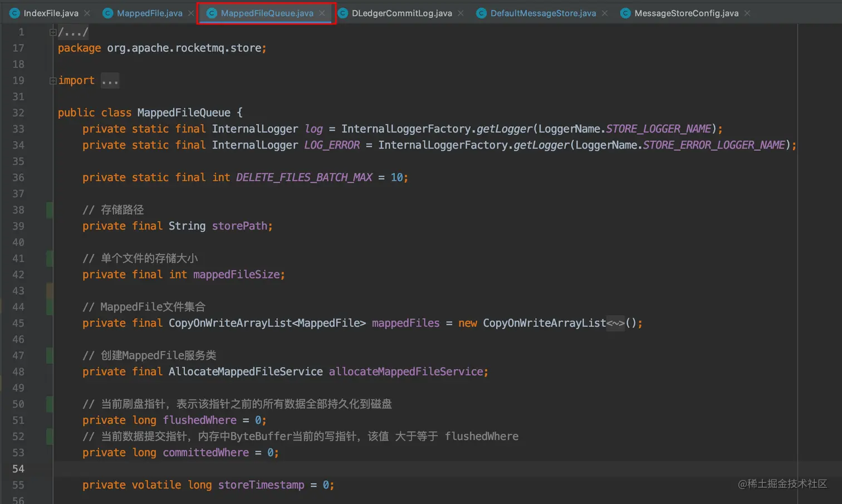
Task: Click the class icon on MappedFileQueue.java tab
Action: pyautogui.click(x=212, y=13)
